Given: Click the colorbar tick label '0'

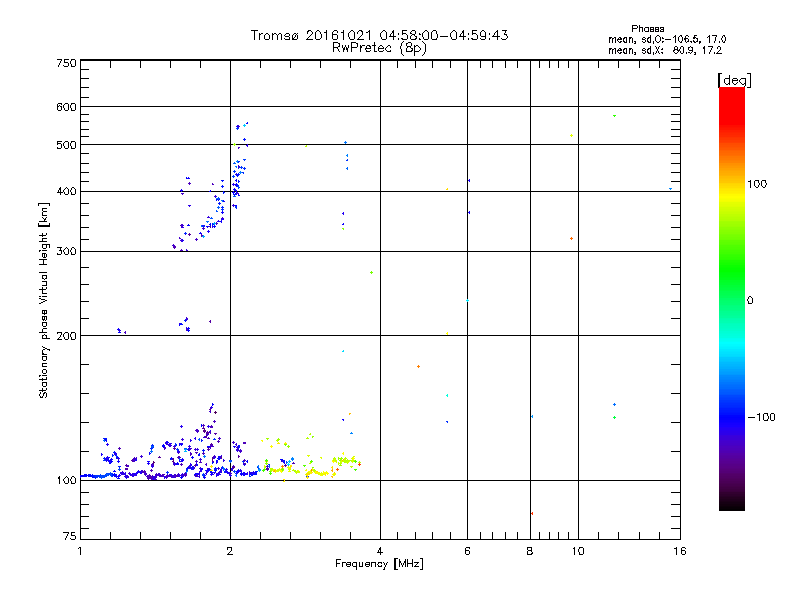Looking at the screenshot, I should point(749,300).
